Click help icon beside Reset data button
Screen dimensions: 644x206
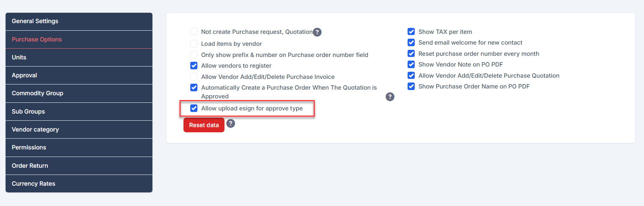point(230,124)
